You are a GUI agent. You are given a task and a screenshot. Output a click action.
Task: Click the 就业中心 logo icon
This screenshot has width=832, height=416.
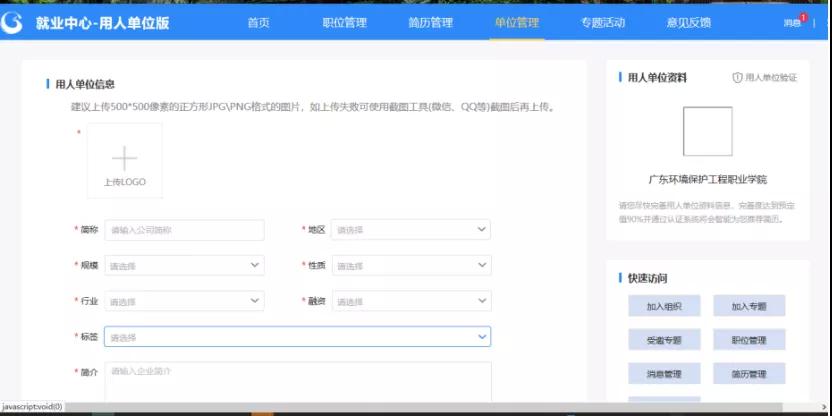[13, 22]
